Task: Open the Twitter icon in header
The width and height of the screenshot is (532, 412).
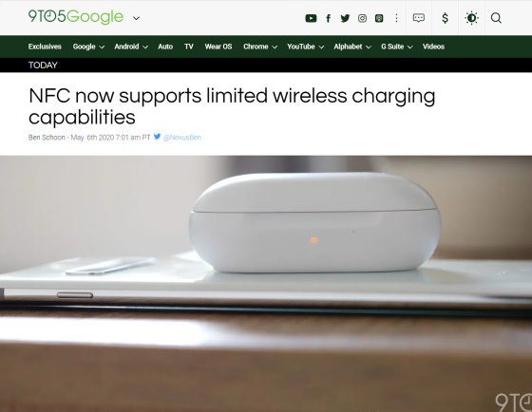Action: click(x=345, y=18)
